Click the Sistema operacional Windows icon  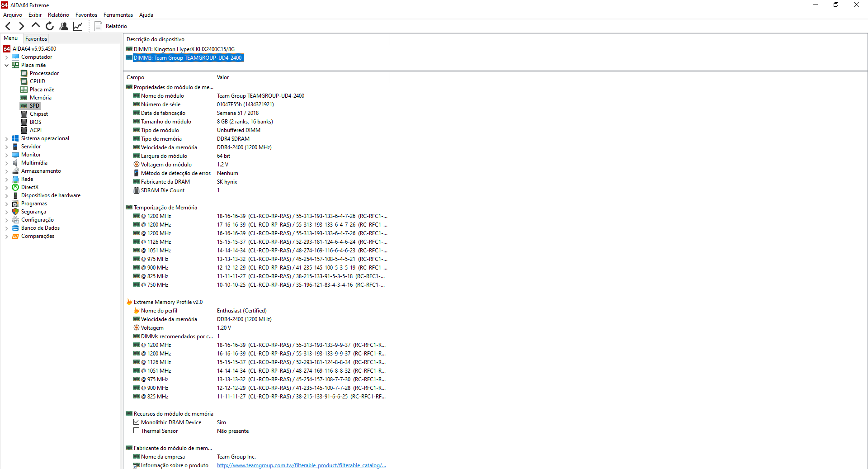pos(15,138)
